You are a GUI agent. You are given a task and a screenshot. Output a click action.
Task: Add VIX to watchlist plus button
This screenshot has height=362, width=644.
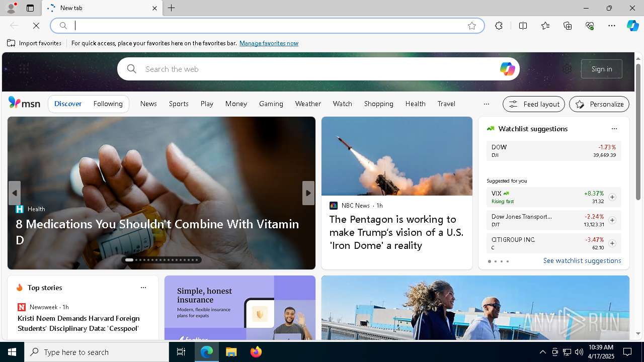[612, 197]
